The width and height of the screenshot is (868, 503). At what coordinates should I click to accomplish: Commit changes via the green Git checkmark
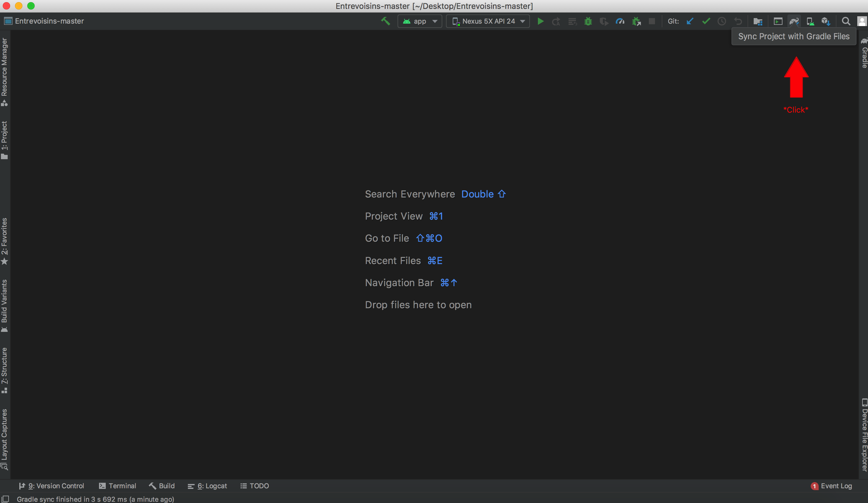click(x=706, y=21)
